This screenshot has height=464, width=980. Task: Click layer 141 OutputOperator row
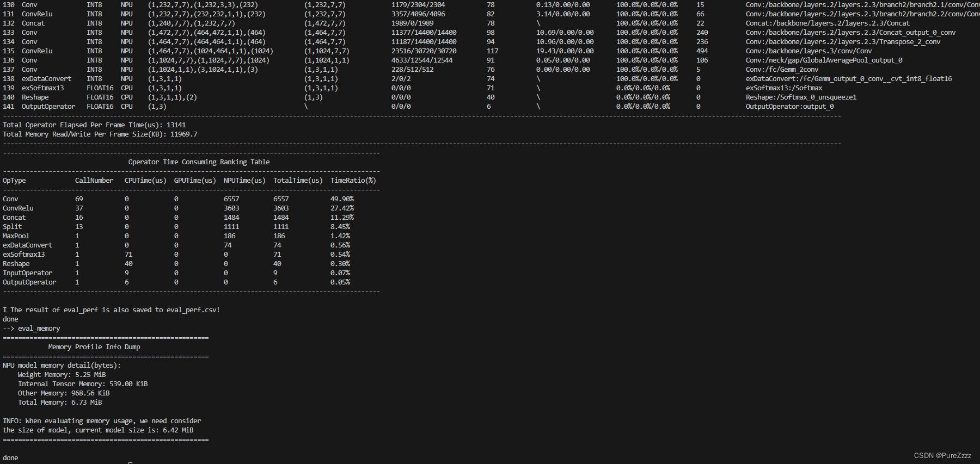click(418, 106)
